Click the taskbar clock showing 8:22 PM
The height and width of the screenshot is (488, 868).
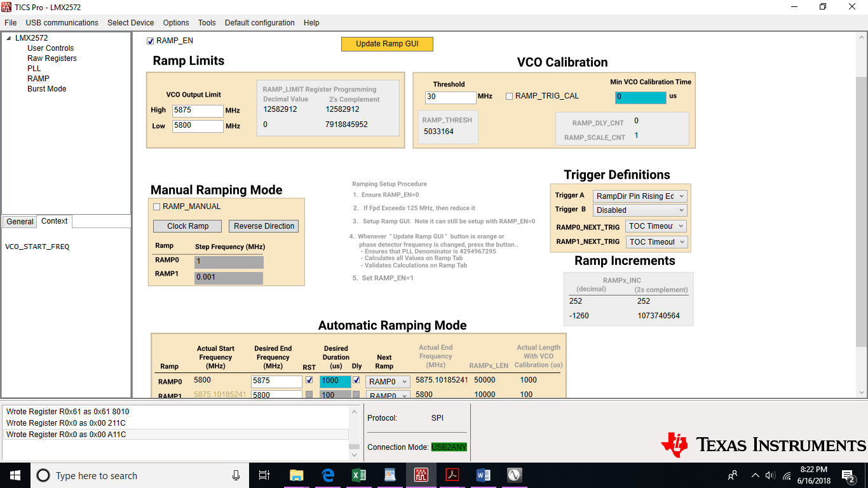813,475
